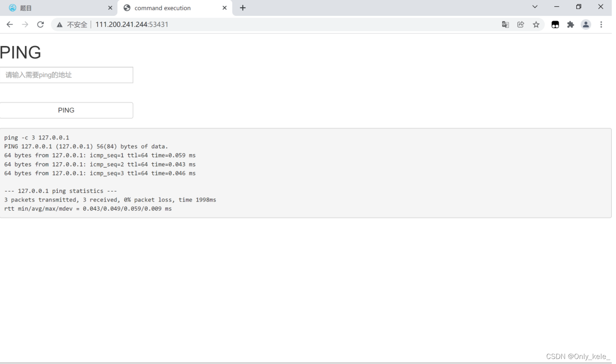Expand the tab search dropdown arrow
This screenshot has height=364, width=616.
click(535, 7)
